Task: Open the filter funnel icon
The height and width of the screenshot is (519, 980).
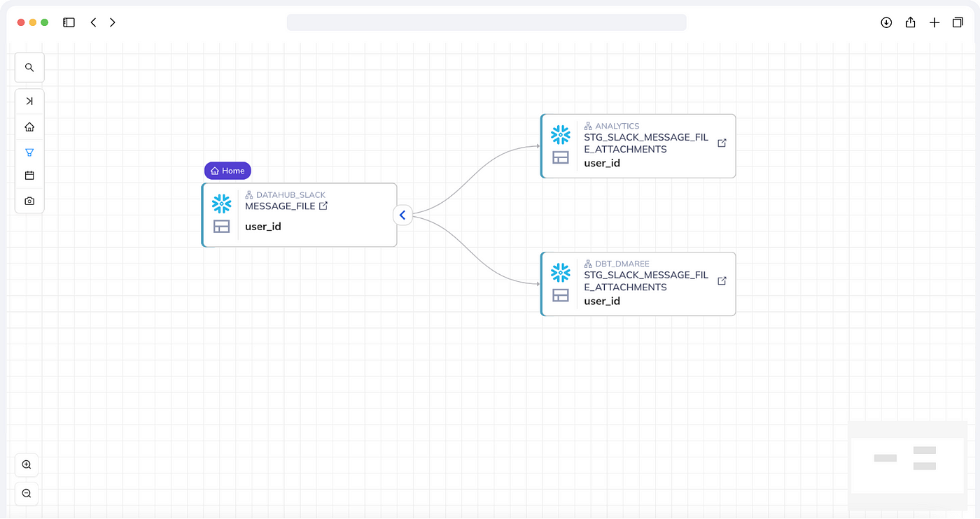Action: click(x=29, y=152)
